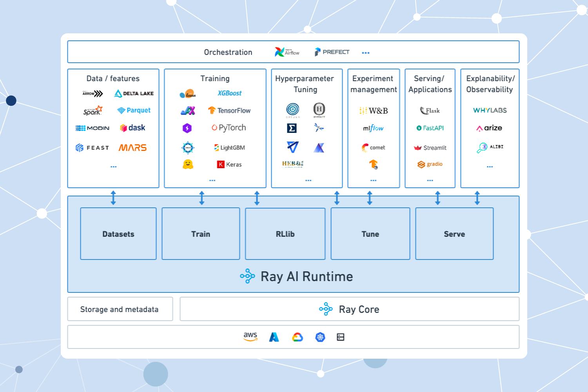
Task: Select the Explainability/Observability column header
Action: (490, 84)
